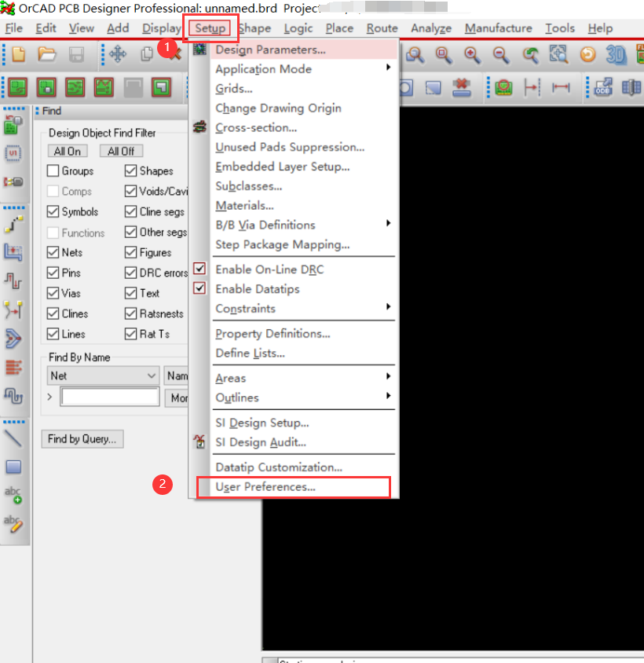This screenshot has width=644, height=663.
Task: Click the Zoom In magnifier icon
Action: [x=472, y=55]
